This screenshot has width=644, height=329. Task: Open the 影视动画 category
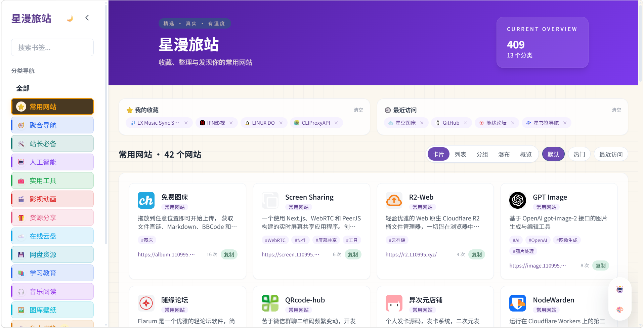(52, 199)
